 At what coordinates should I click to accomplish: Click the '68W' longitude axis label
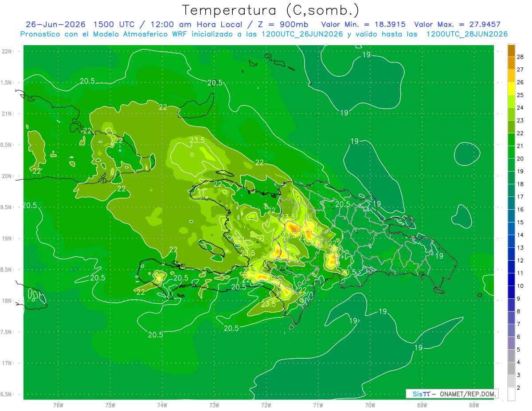tap(474, 405)
